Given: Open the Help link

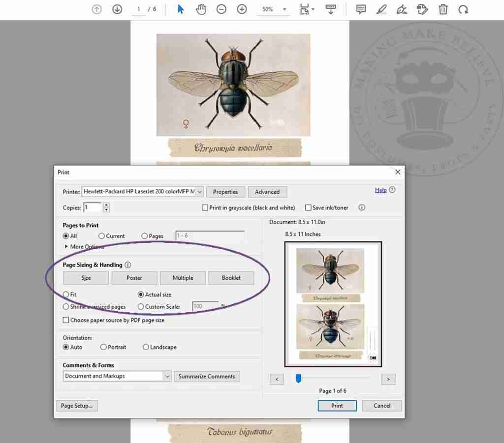Looking at the screenshot, I should coord(380,190).
